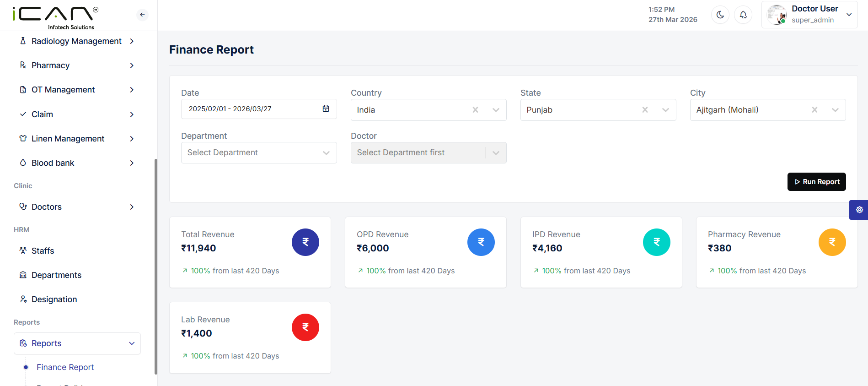Toggle dark mode with the moon icon
The width and height of the screenshot is (868, 386).
click(x=720, y=15)
